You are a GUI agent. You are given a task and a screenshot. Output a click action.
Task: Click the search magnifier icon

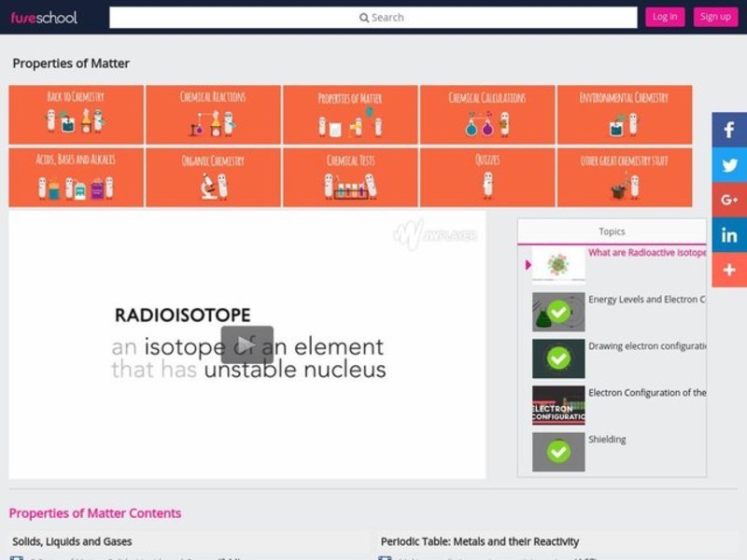pos(364,17)
